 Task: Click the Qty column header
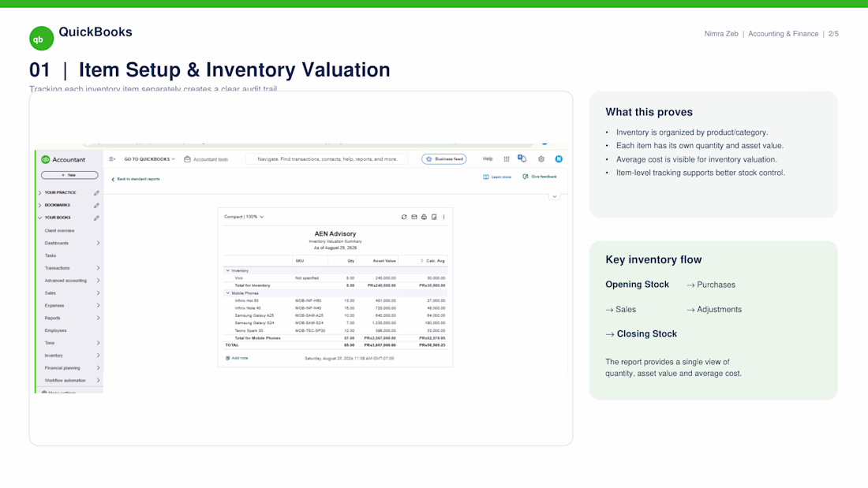[351, 261]
